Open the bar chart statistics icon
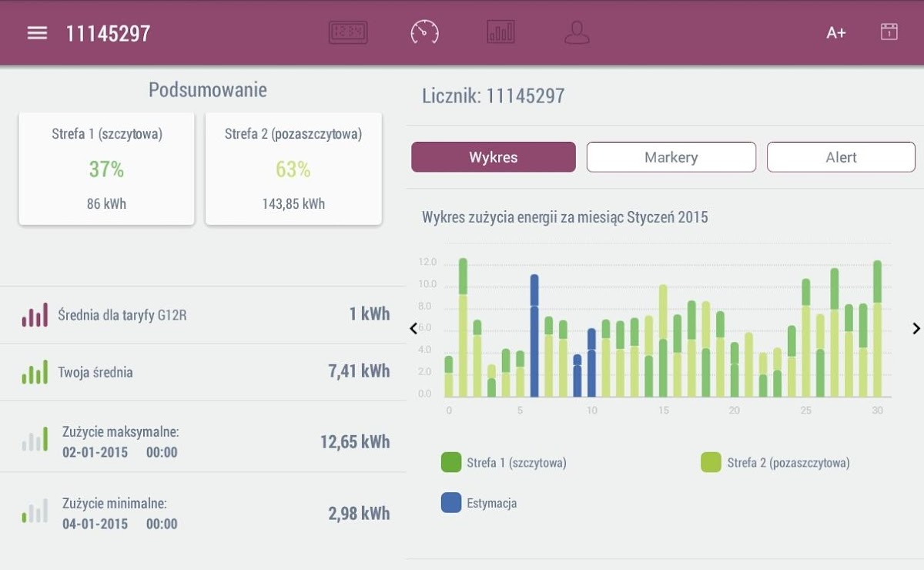This screenshot has width=924, height=570. 500,32
